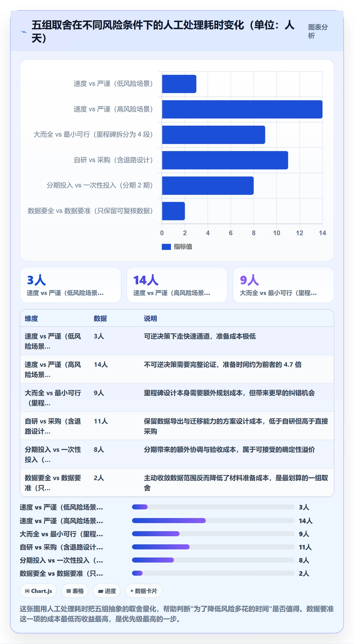Screen dimensions: 354x644
Task: Click description mentioning 4.7 倍
Action: (223, 364)
